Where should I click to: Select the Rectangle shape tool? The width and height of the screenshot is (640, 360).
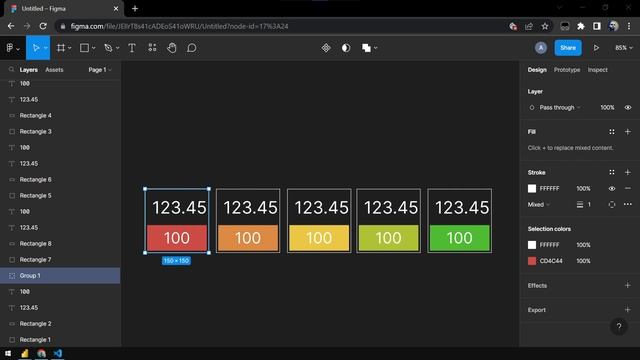point(84,48)
